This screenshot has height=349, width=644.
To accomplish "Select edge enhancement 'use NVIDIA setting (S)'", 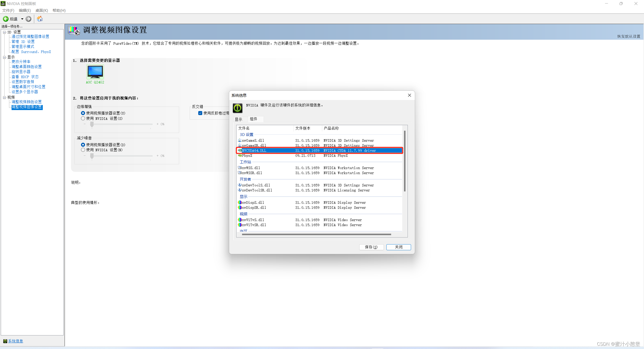I will 83,118.
